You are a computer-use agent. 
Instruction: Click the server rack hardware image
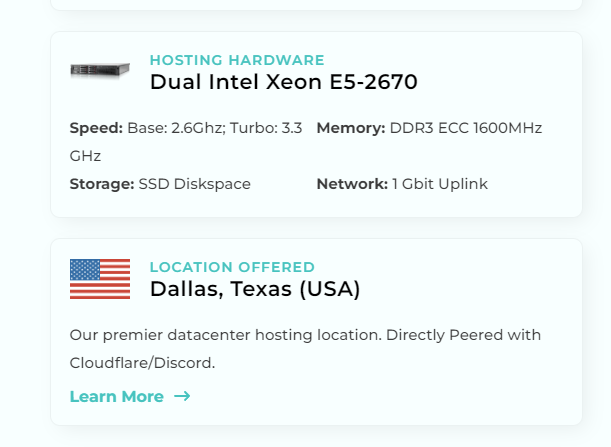pyautogui.click(x=100, y=71)
